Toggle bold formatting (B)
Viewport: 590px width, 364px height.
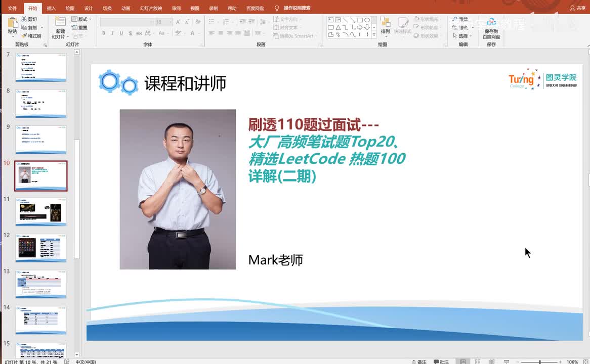click(104, 33)
